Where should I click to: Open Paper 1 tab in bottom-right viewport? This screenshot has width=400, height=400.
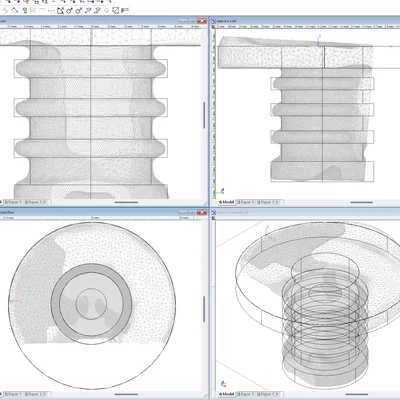[x=246, y=394]
